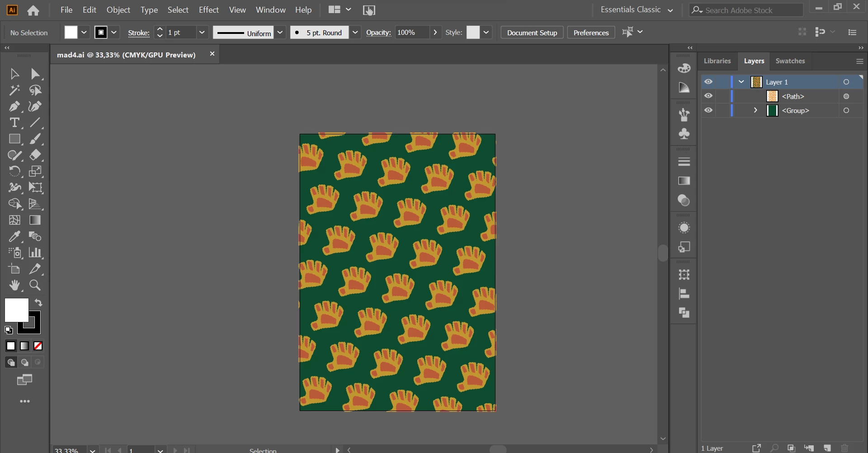
Task: Hide the <Path> sublayer
Action: click(708, 96)
